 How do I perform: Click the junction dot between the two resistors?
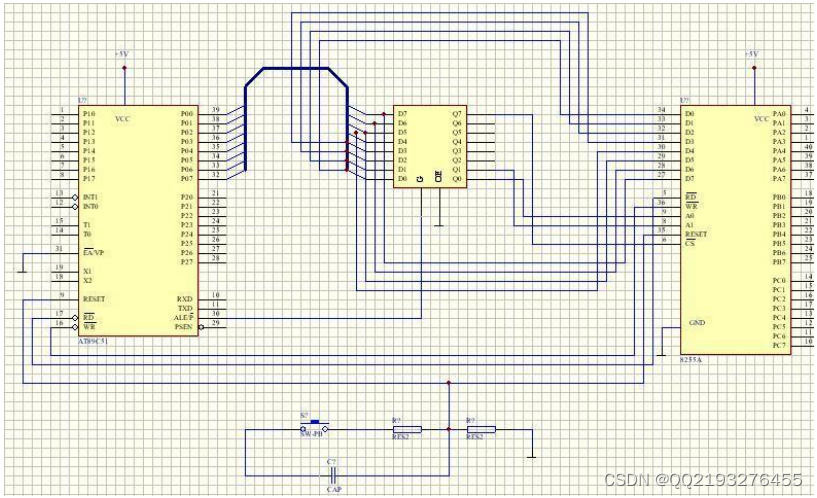449,429
